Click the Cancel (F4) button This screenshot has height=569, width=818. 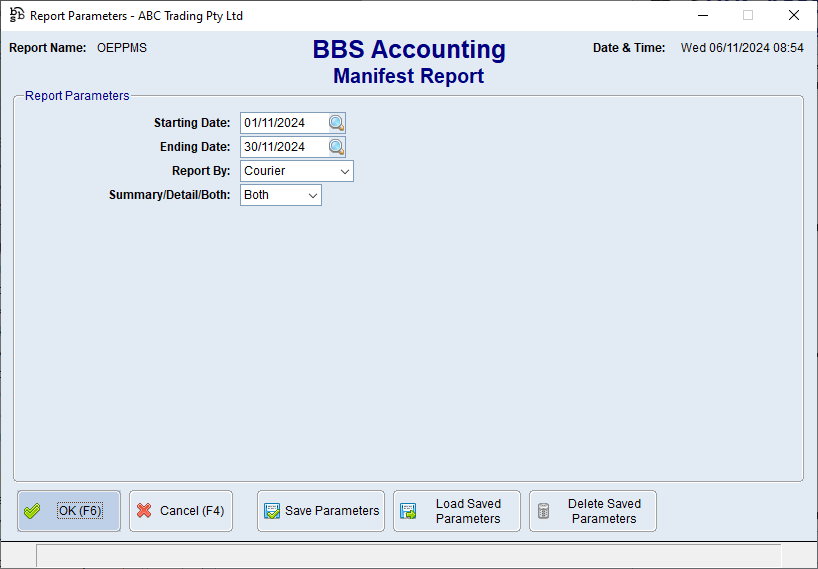181,511
